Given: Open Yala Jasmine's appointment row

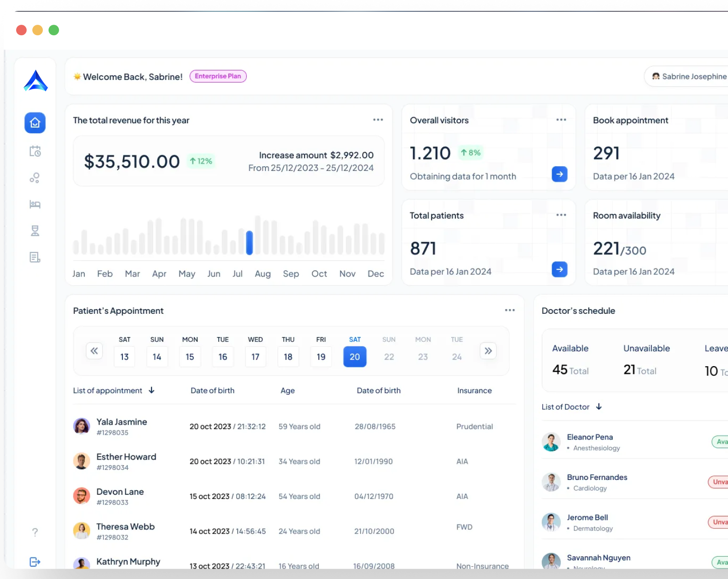Looking at the screenshot, I should tap(121, 426).
